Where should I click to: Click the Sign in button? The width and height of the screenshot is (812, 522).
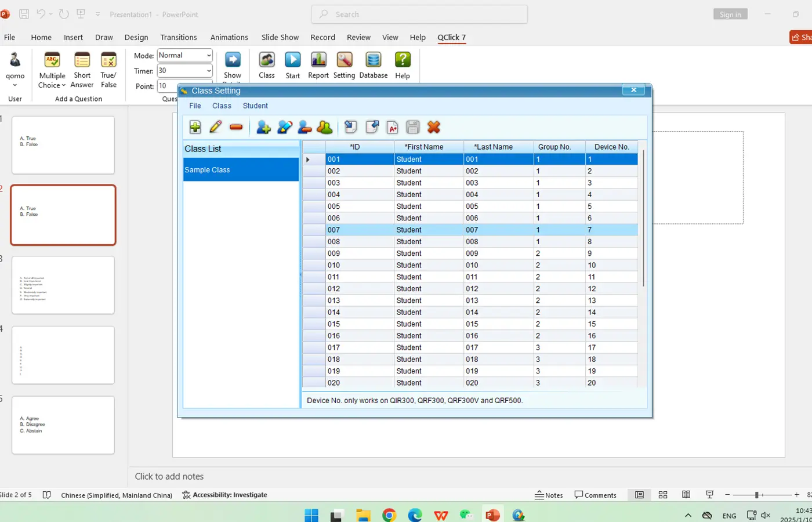[730, 14]
